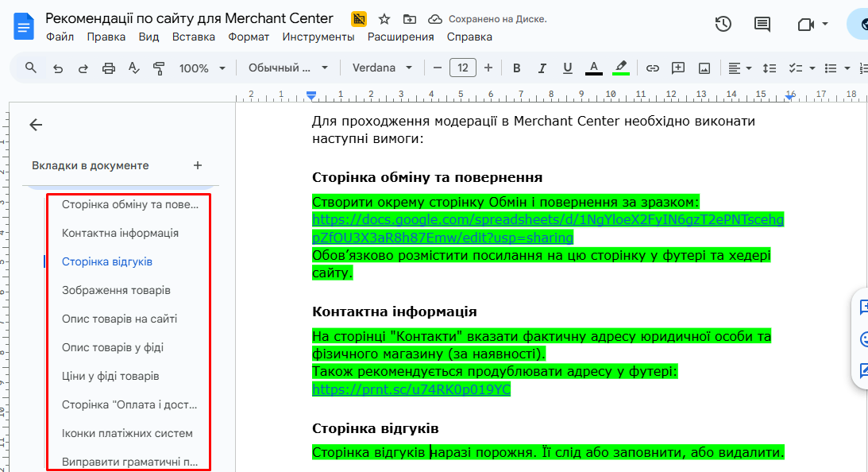Open line and paragraph spacing

pos(770,68)
